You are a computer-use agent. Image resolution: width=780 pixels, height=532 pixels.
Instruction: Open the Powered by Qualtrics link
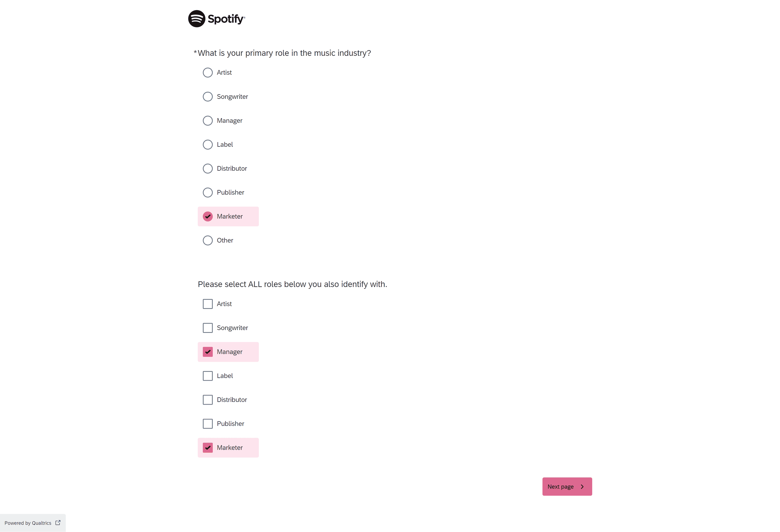tap(29, 522)
